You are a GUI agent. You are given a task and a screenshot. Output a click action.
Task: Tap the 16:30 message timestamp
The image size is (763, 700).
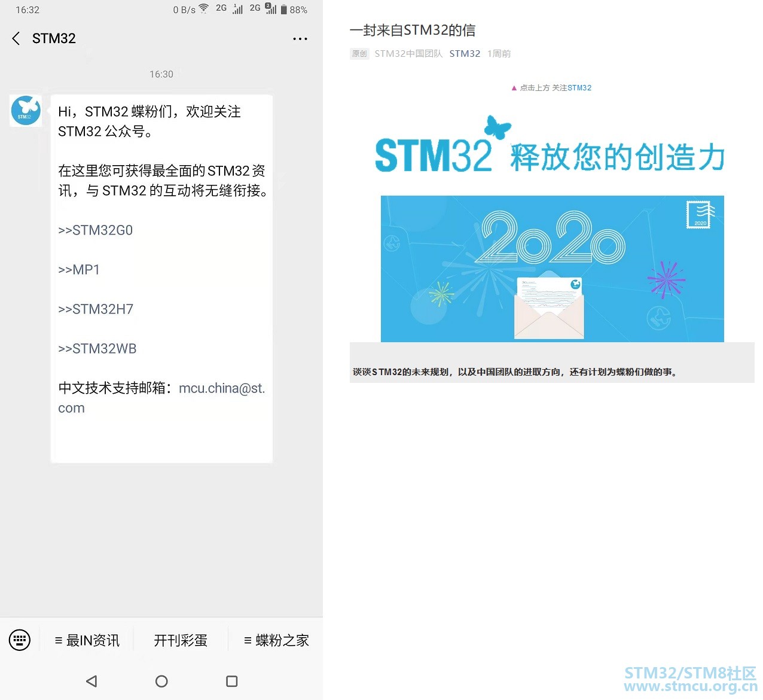tap(161, 74)
